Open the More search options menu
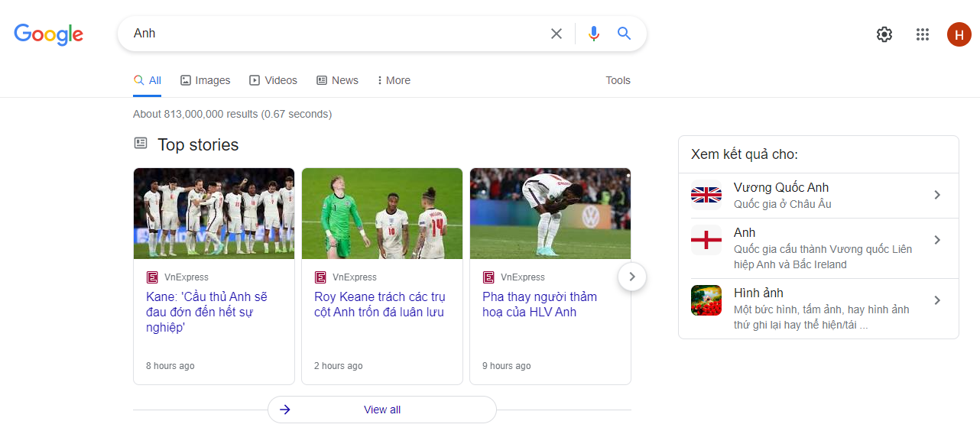 tap(394, 80)
